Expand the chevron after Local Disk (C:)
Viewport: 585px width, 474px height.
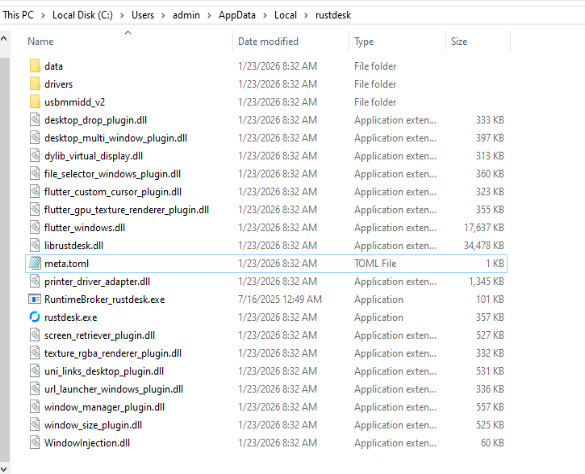(122, 15)
